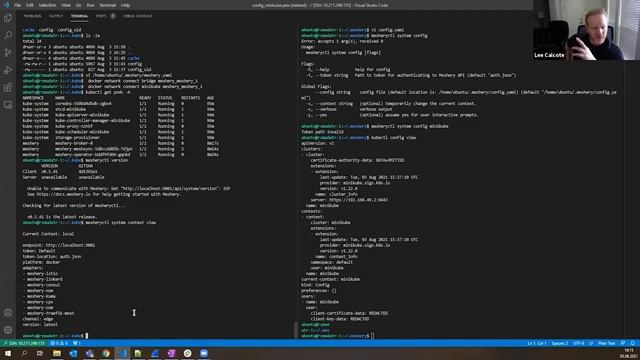Image resolution: width=640 pixels, height=360 pixels.
Task: Click the 'kubectl get pods -A' command text
Action: click(108, 92)
